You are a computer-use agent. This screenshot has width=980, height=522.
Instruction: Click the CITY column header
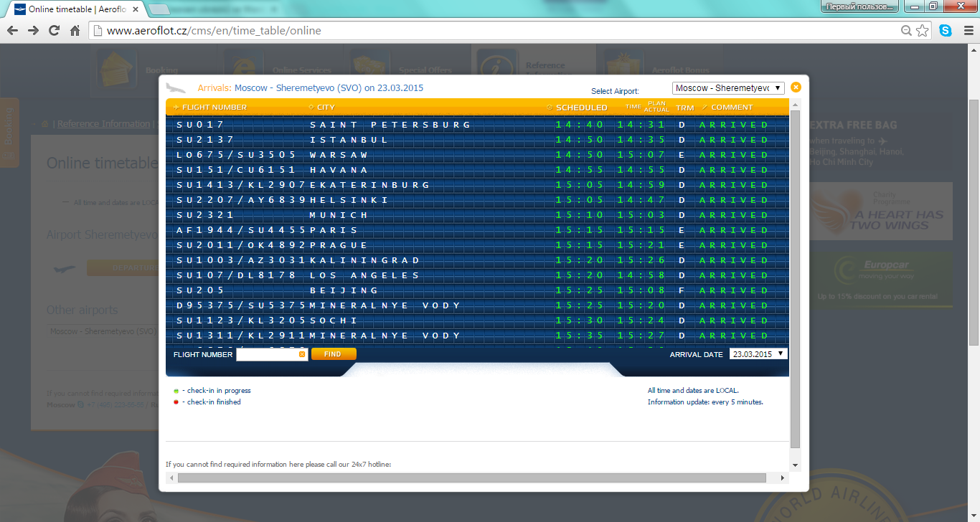(x=326, y=108)
